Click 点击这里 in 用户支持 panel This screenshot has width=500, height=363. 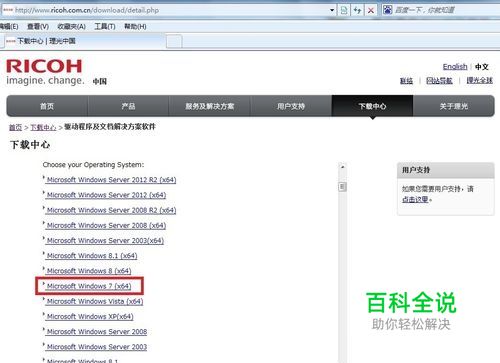(x=415, y=199)
